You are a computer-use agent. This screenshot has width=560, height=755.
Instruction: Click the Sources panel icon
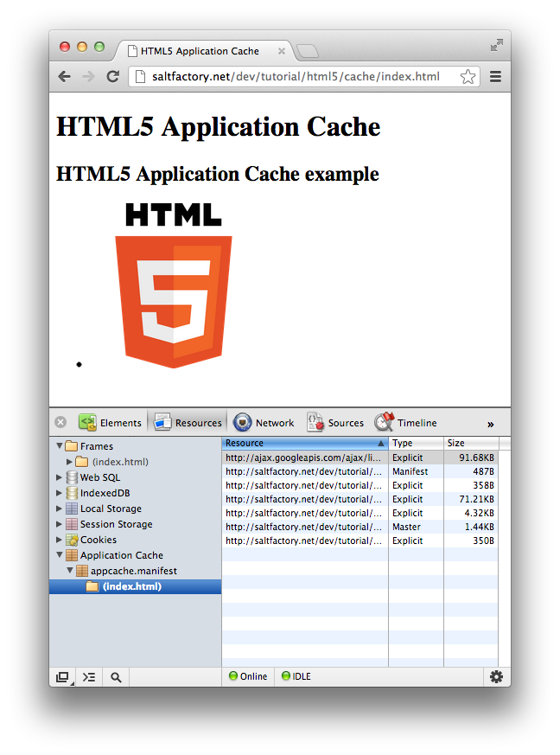315,422
